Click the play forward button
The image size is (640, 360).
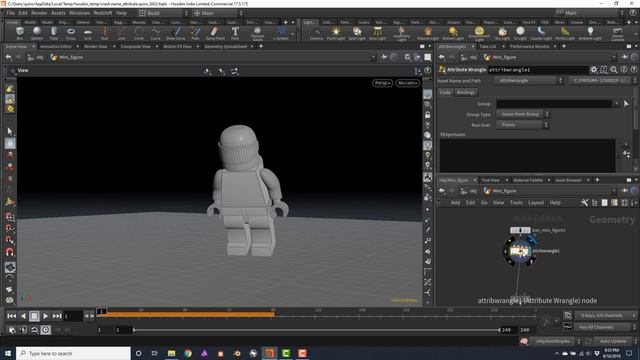pyautogui.click(x=45, y=316)
